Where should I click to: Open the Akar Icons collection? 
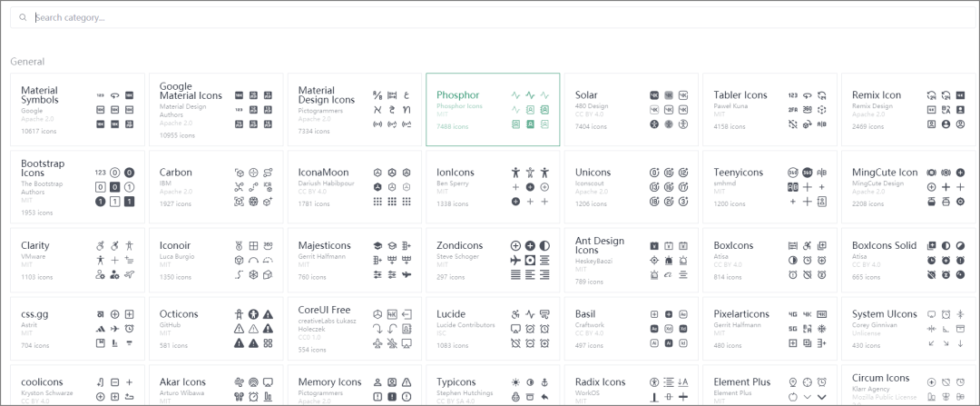(x=216, y=385)
